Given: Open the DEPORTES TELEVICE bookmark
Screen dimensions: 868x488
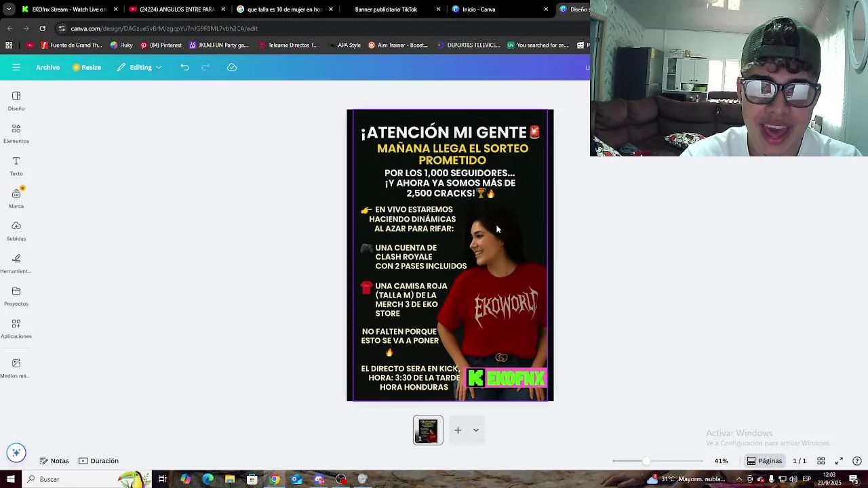Looking at the screenshot, I should click(469, 45).
